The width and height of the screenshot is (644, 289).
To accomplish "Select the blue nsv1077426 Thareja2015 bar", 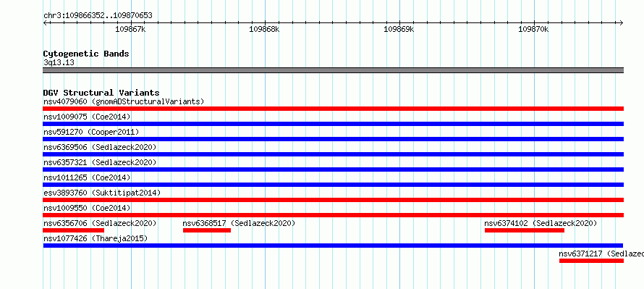I will [333, 246].
